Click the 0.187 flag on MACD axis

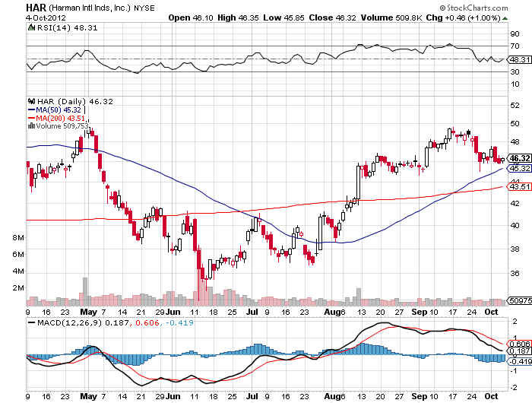tap(519, 351)
